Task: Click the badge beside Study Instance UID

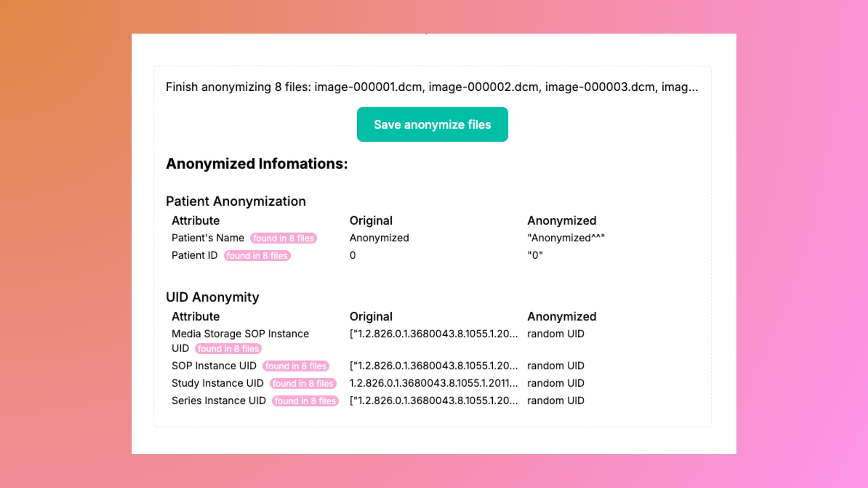Action: click(303, 383)
